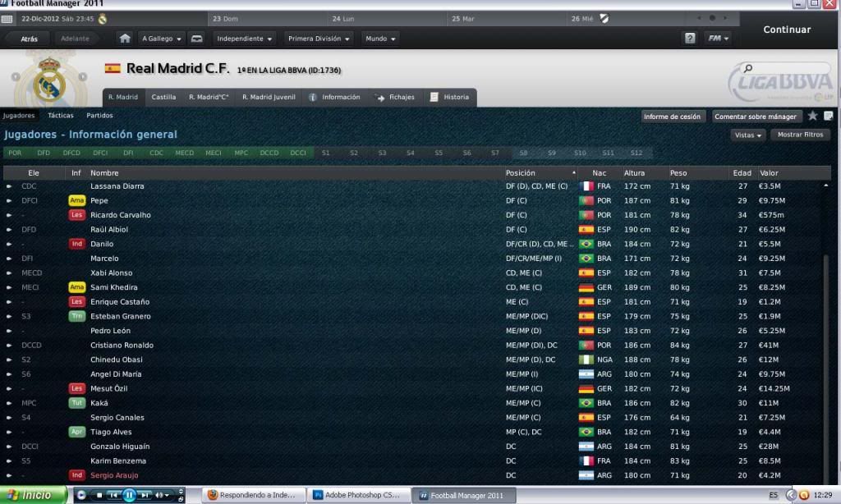Click Pepe's yellow Ama status icon
Viewport: 841px width, 504px height.
click(x=76, y=200)
